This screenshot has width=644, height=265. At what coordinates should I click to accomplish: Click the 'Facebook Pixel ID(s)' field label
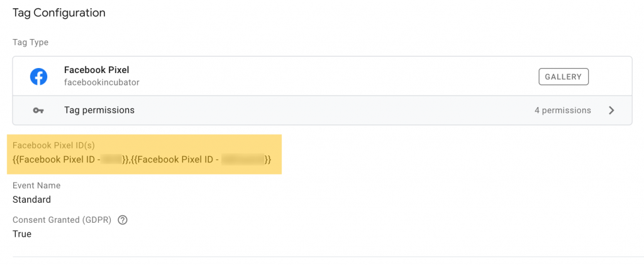coord(53,145)
